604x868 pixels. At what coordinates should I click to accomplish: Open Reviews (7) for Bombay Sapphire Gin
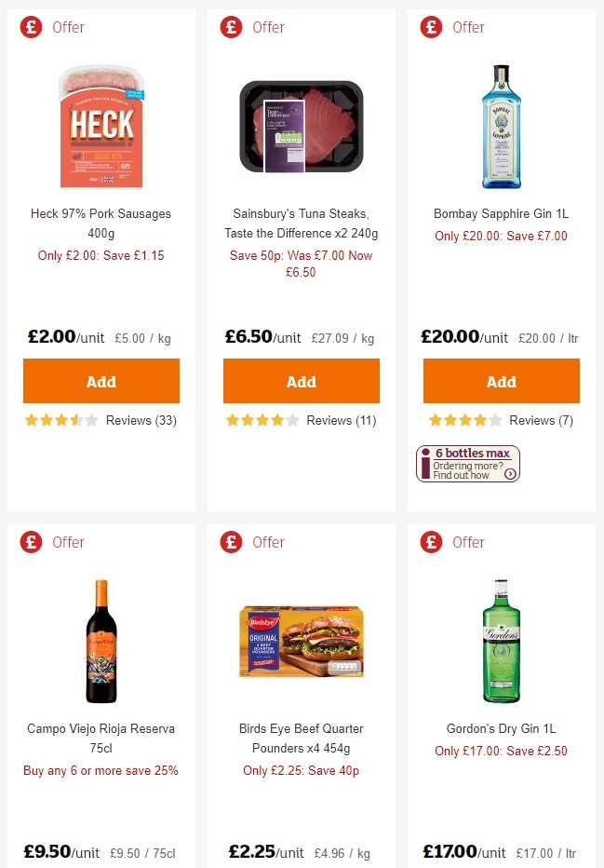pos(544,420)
